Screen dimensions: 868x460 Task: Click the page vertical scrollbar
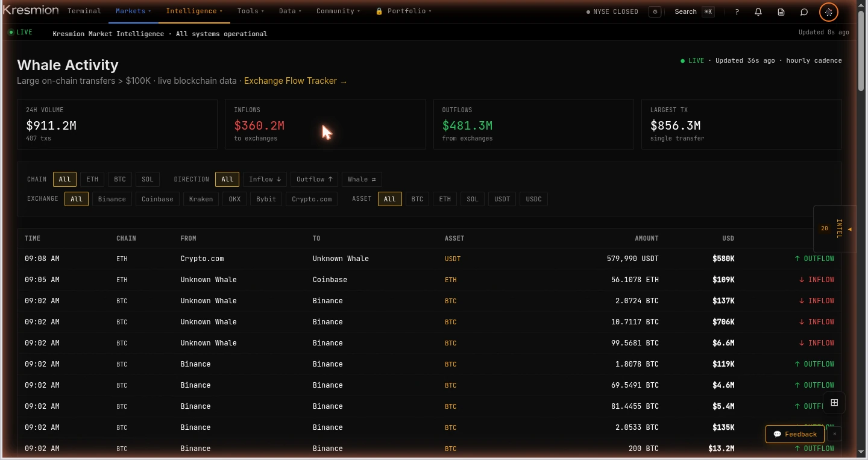(861, 229)
